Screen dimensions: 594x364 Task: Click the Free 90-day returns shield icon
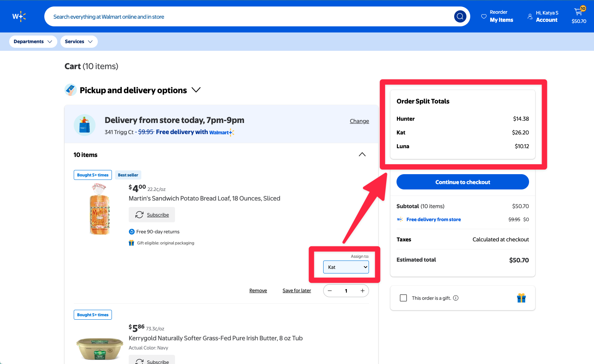click(x=131, y=231)
